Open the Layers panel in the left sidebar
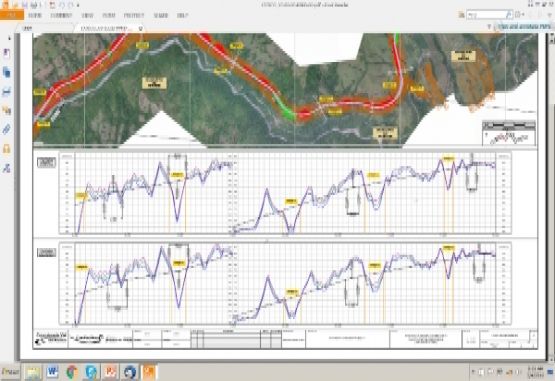 click(x=7, y=92)
